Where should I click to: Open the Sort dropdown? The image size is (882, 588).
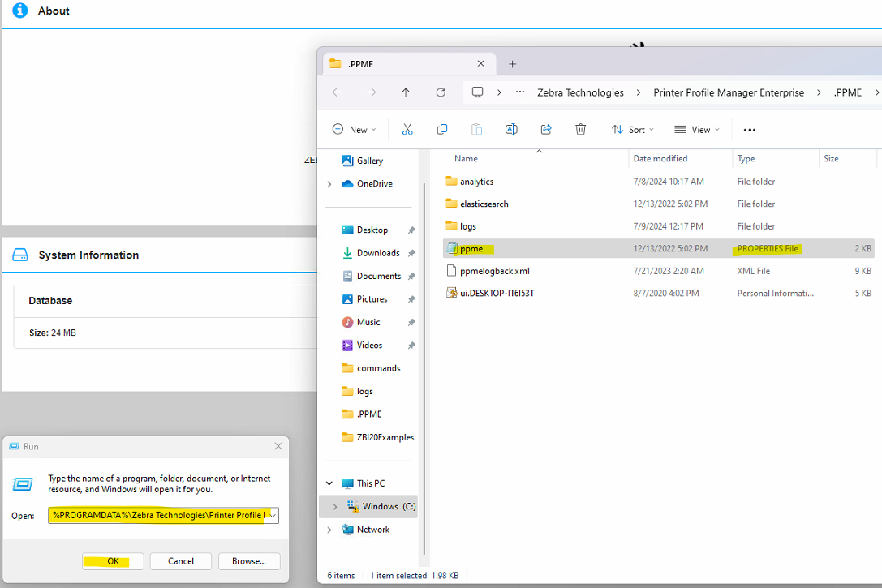[x=633, y=129]
